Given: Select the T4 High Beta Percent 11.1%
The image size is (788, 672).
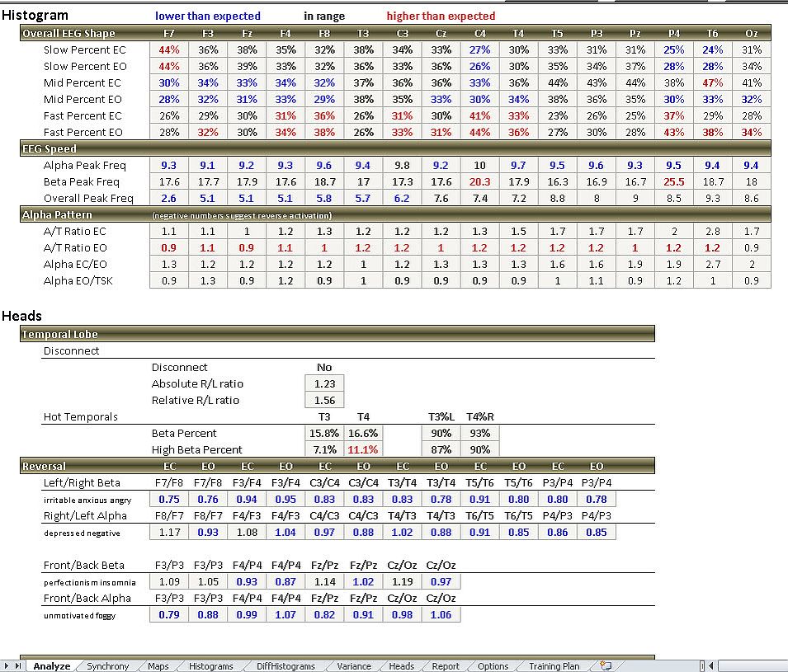Looking at the screenshot, I should (x=363, y=450).
